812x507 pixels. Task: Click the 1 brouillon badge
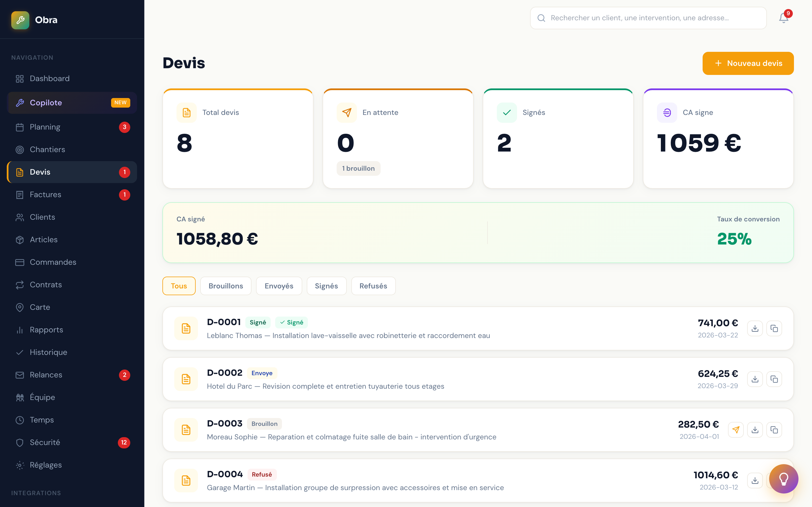click(358, 168)
